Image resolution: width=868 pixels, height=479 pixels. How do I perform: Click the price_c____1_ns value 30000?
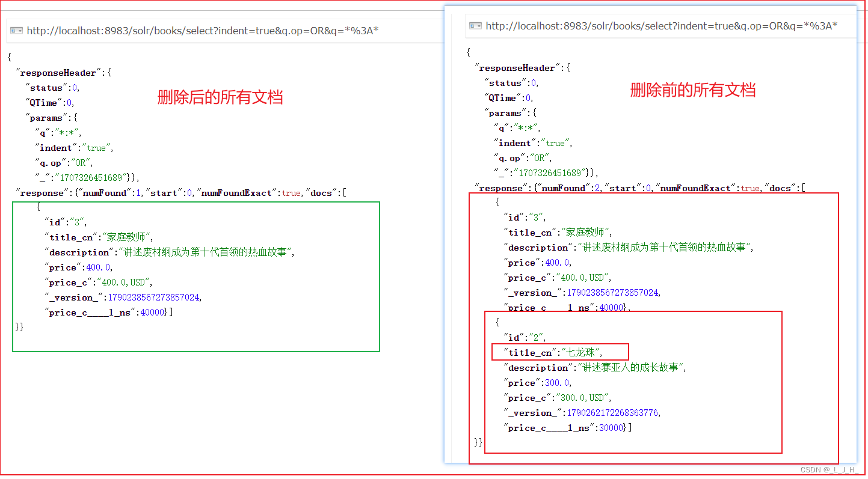pyautogui.click(x=611, y=429)
